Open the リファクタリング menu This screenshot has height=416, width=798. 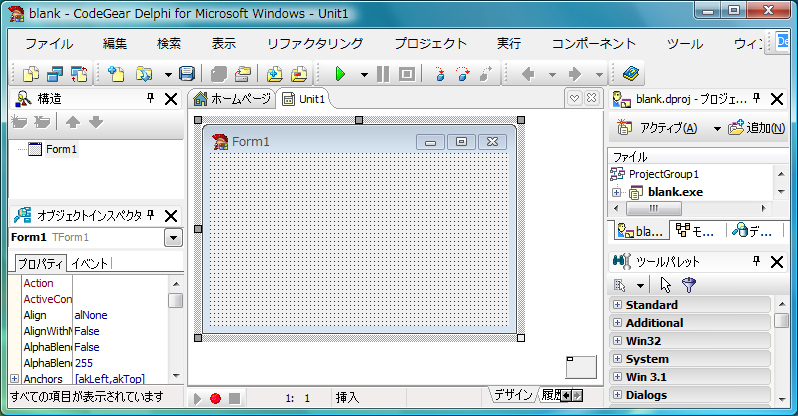[315, 44]
